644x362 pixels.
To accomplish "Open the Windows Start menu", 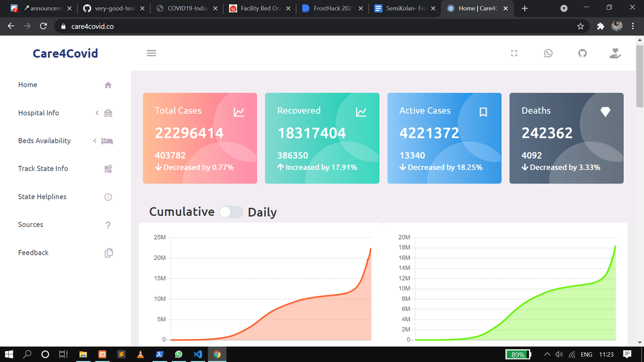I will point(8,354).
